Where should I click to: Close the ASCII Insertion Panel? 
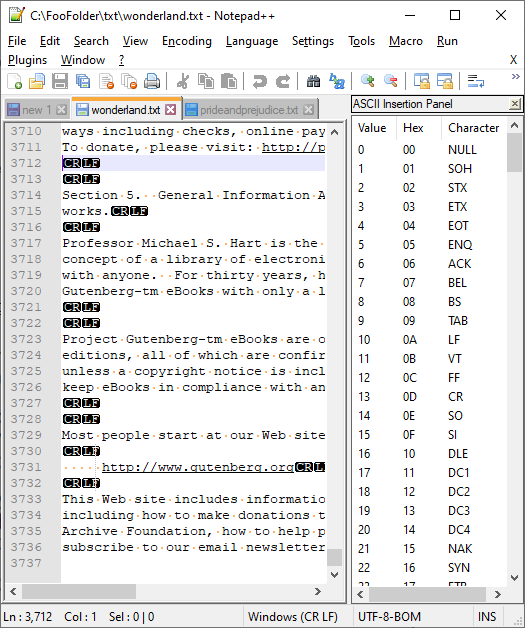[x=515, y=104]
